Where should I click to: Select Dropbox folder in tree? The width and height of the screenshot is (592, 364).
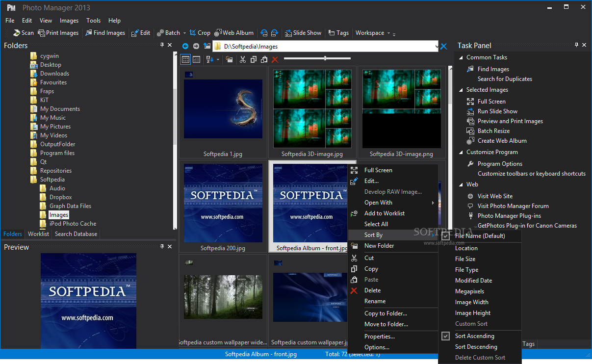point(61,197)
